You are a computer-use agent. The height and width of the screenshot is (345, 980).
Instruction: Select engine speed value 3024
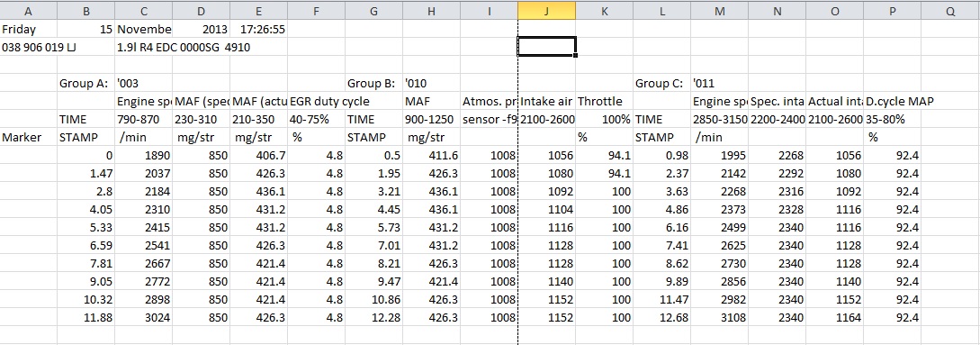(144, 317)
